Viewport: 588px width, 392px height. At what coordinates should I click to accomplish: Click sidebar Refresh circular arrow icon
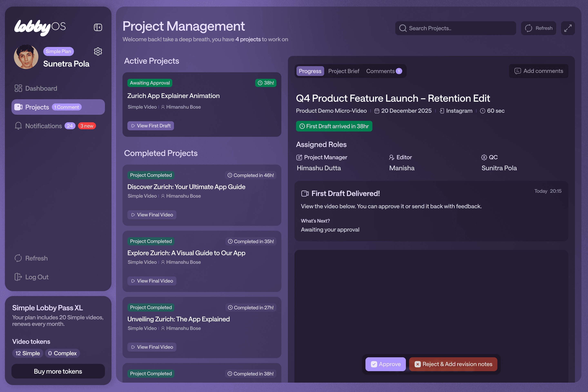coord(18,258)
